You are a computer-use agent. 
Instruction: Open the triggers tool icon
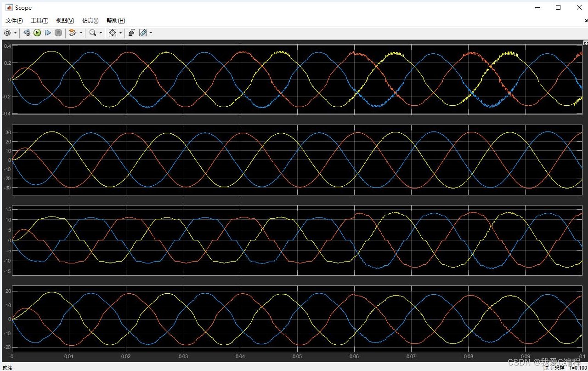pos(131,33)
